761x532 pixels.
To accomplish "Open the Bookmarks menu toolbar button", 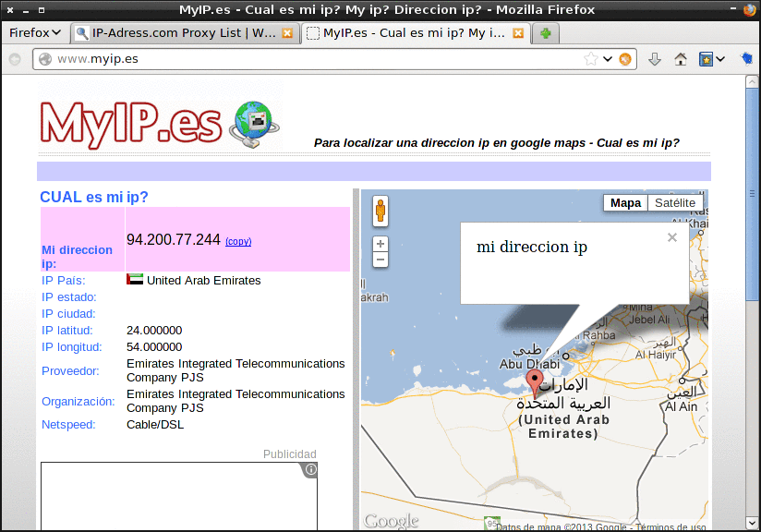I will click(711, 59).
